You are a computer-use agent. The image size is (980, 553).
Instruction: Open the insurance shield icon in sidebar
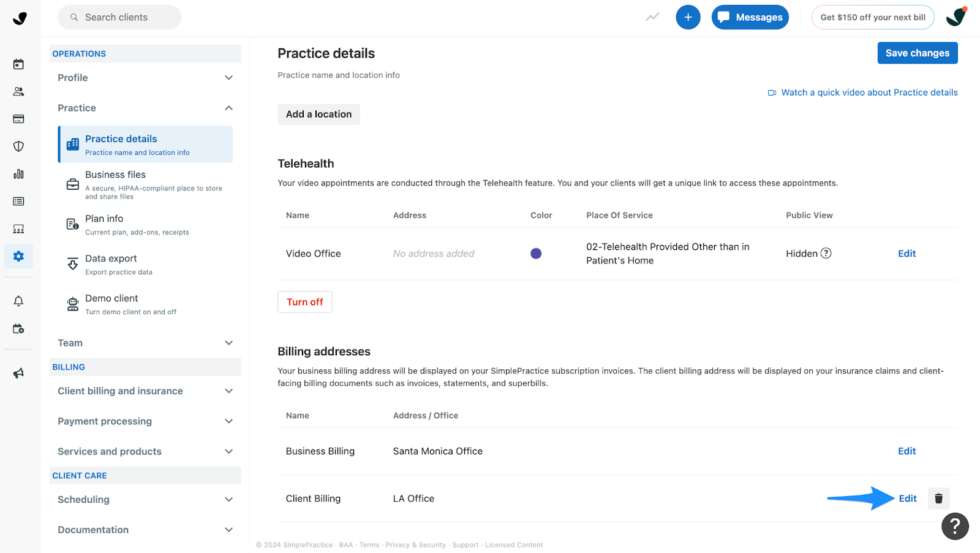coord(18,146)
